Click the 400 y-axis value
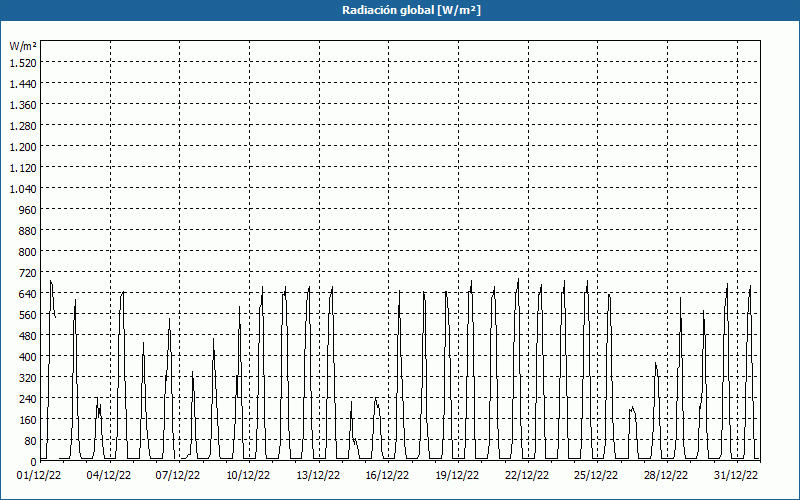This screenshot has width=800, height=500. [x=28, y=357]
